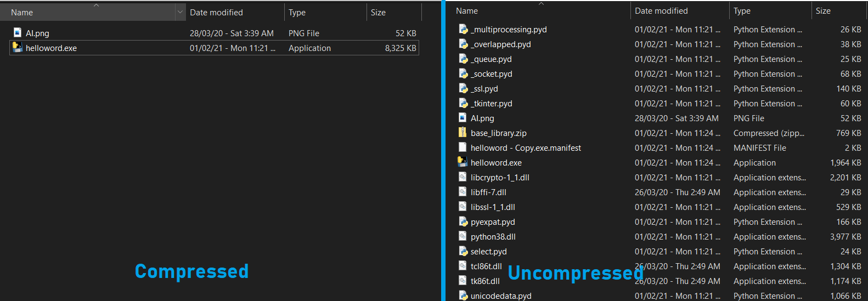Click the _multiprocessing.pyd file icon
The image size is (868, 301).
463,29
